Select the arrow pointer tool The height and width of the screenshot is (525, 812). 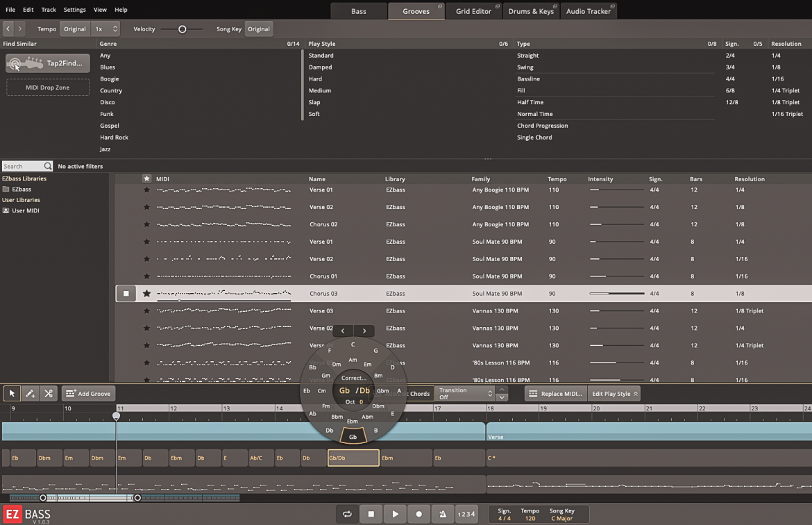click(x=12, y=393)
